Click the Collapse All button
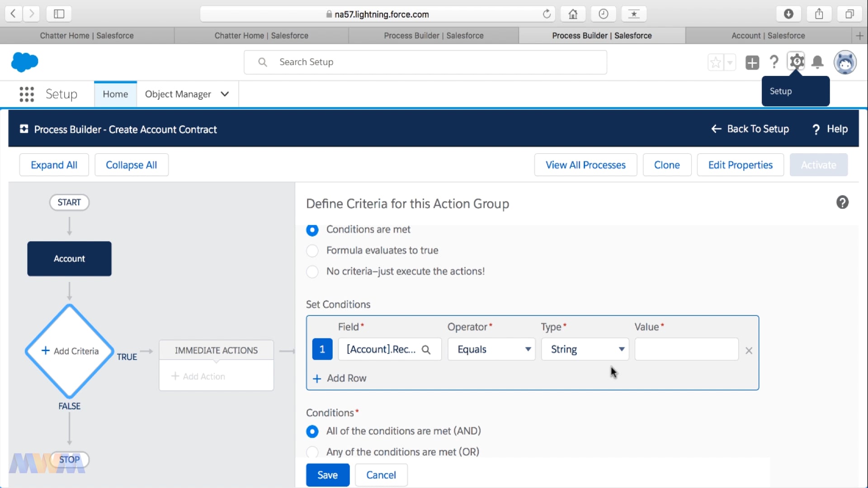 point(132,165)
